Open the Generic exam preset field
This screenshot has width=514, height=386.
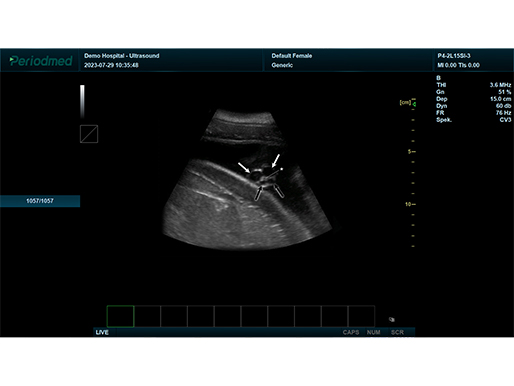tap(282, 65)
